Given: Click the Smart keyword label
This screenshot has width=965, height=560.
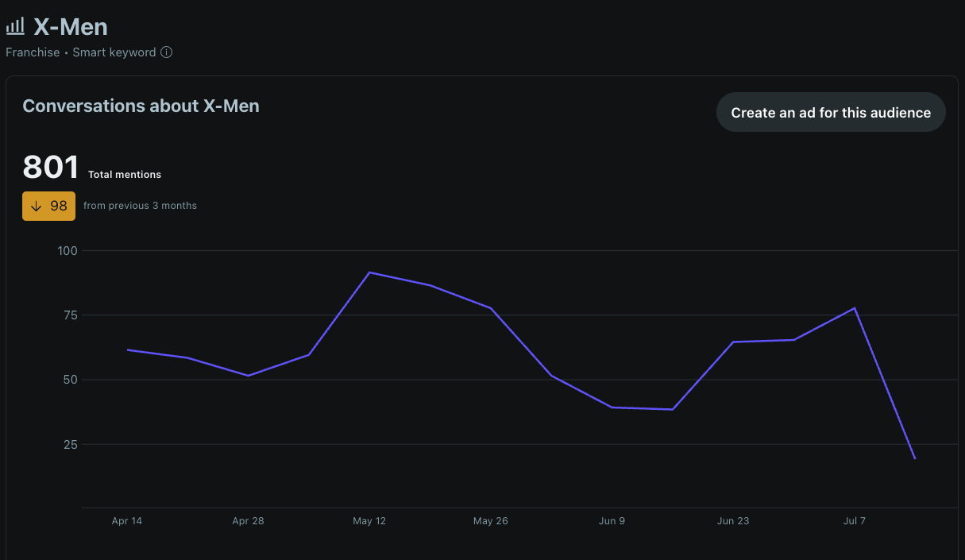Looking at the screenshot, I should (x=114, y=52).
